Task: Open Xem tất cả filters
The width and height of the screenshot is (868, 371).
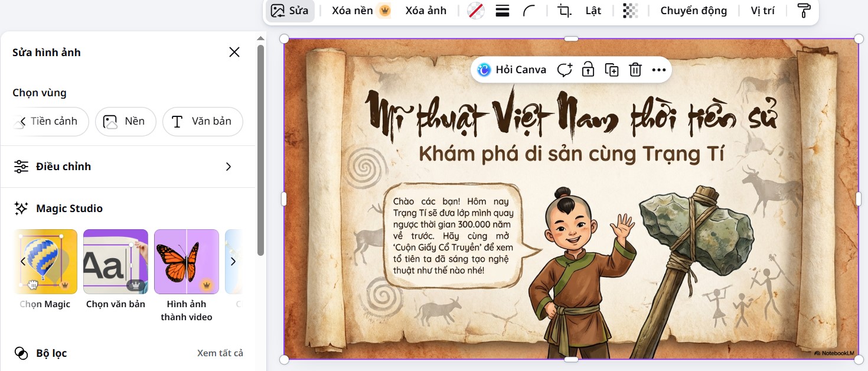Action: [220, 353]
